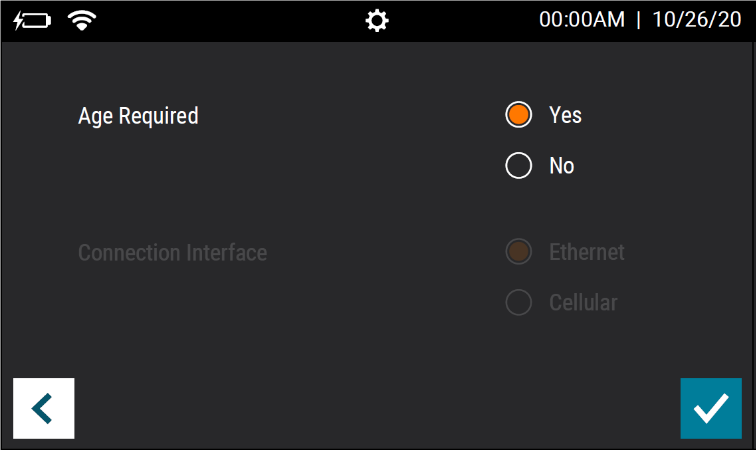Tap the 10/26/20 date display
Screen dimensions: 756x450
point(697,20)
